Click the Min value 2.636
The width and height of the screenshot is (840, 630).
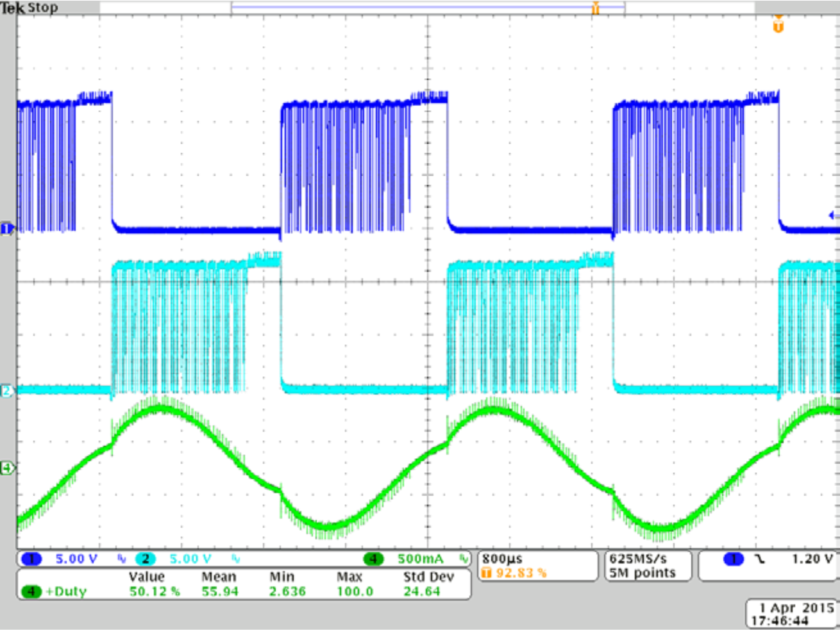pyautogui.click(x=287, y=592)
